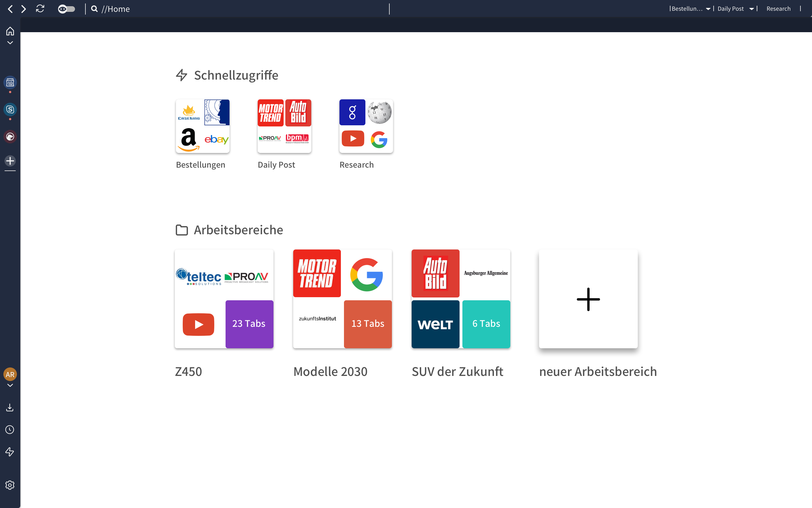Toggle the eye privacy switch
Screen dimensions: 812x508
click(67, 9)
